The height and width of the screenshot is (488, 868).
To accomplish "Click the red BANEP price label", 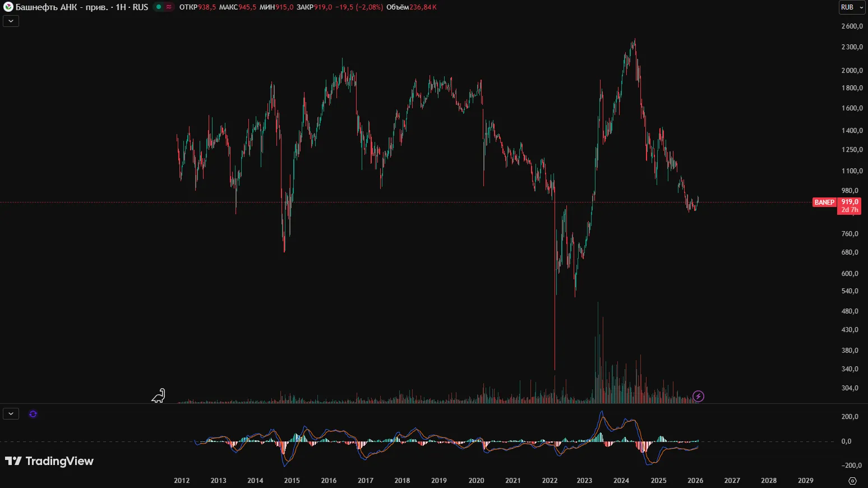I will pos(824,202).
